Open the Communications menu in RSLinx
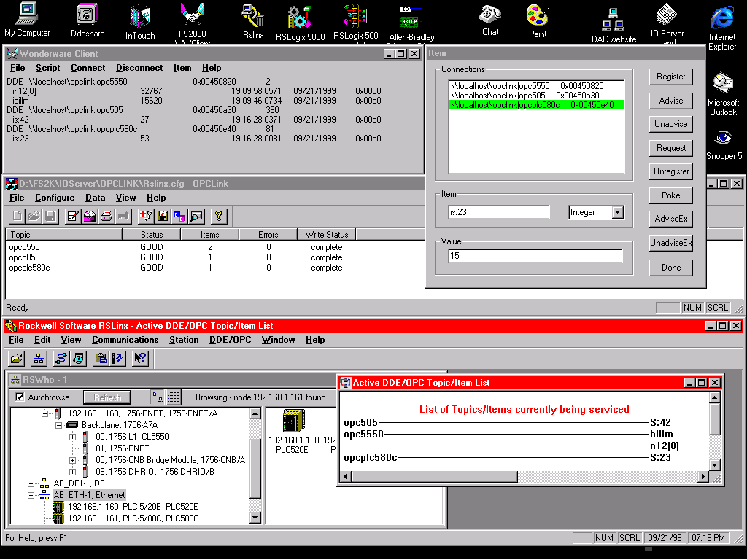This screenshot has width=747, height=560. 125,340
